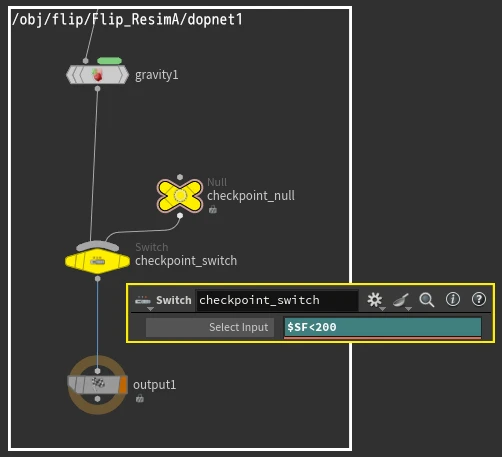
Task: Click the output1 node label text
Action: click(x=154, y=385)
